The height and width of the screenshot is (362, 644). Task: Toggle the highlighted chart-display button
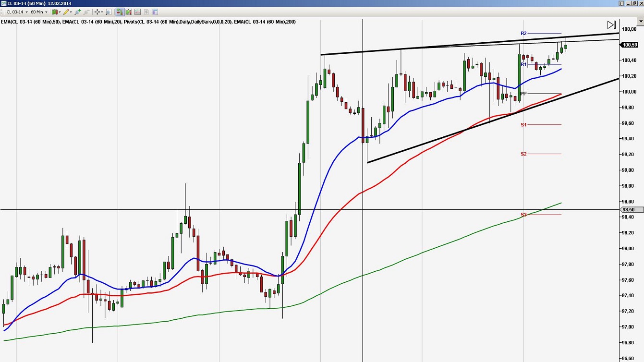(119, 12)
